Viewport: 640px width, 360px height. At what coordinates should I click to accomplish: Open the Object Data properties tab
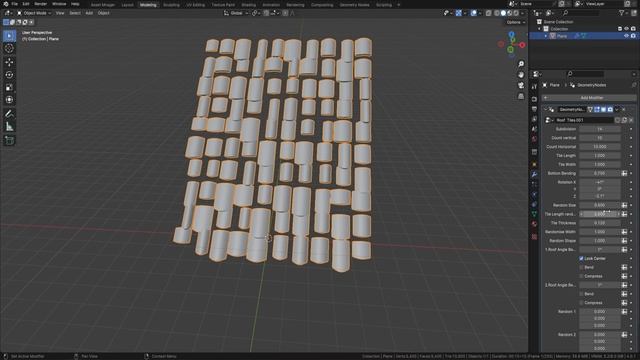[x=534, y=214]
